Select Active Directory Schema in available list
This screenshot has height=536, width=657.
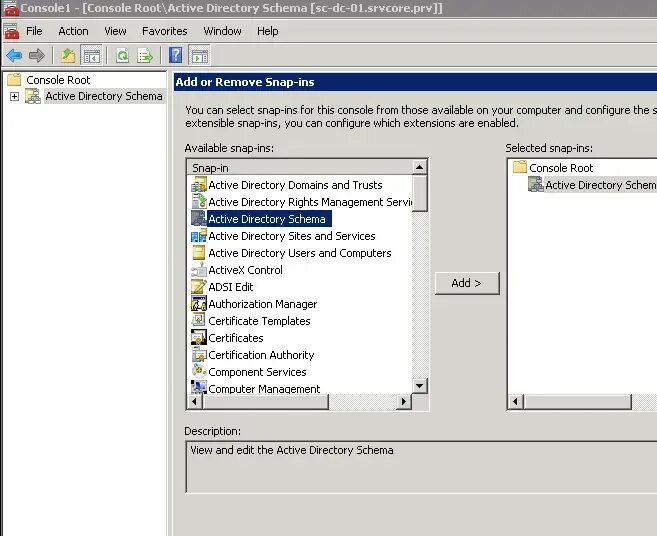267,219
